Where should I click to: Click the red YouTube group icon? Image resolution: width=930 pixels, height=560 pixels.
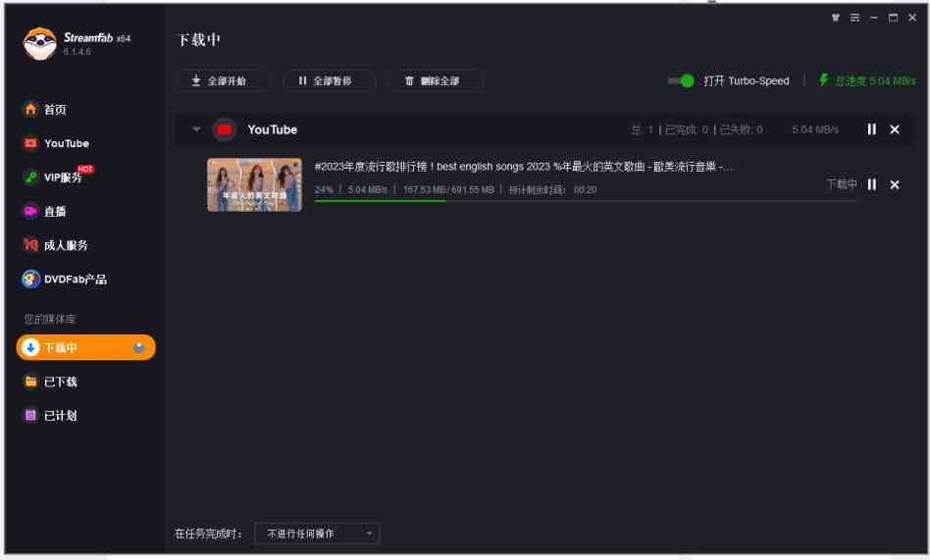coord(225,129)
